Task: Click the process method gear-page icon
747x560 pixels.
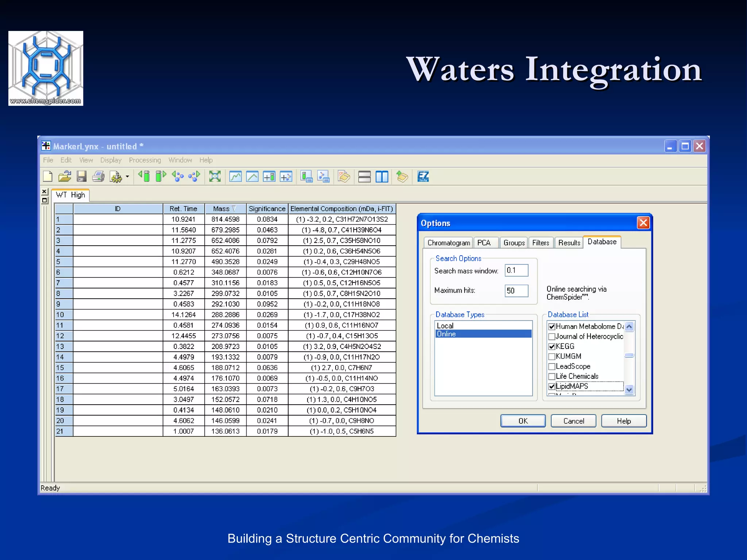Action: pyautogui.click(x=116, y=177)
